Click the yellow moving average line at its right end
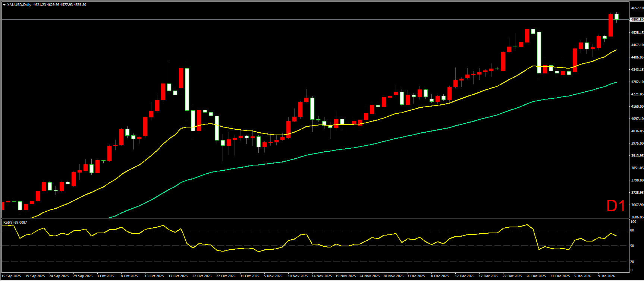The width and height of the screenshot is (644, 281). click(x=615, y=50)
